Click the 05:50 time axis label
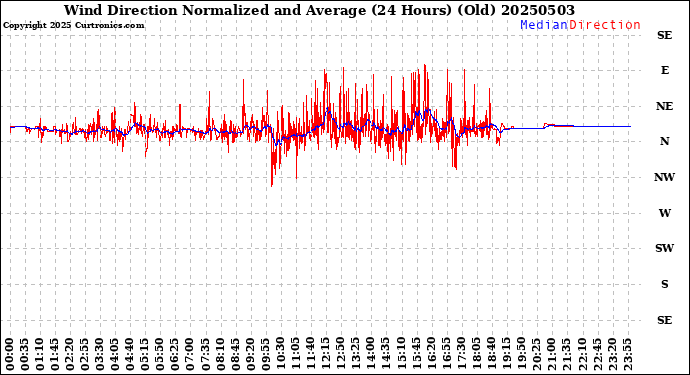 [160, 354]
